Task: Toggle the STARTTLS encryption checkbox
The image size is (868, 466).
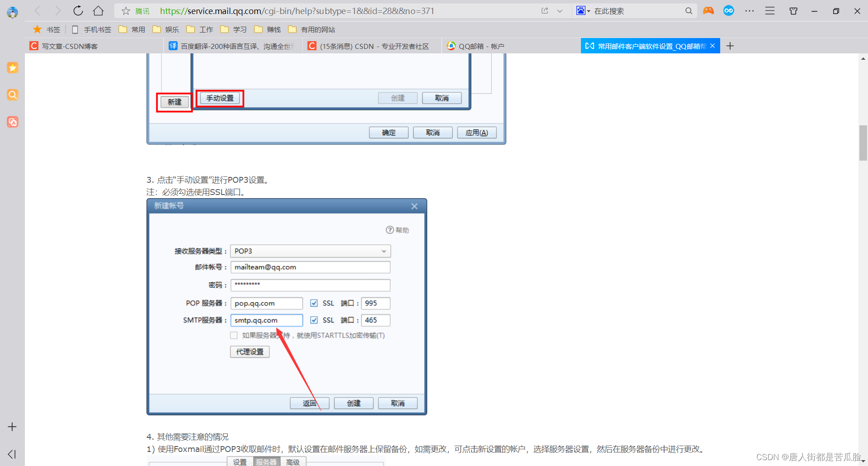Action: (234, 335)
